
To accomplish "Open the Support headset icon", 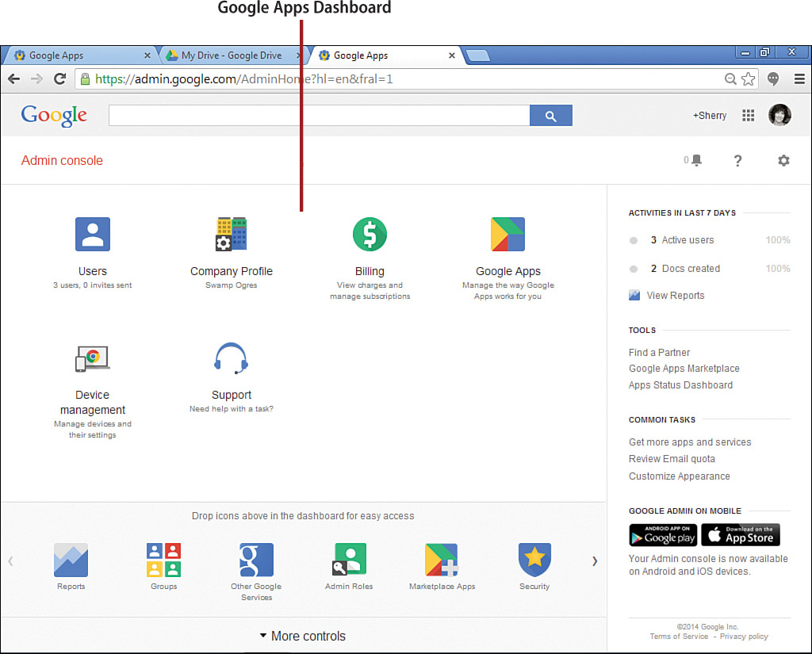I will 231,358.
